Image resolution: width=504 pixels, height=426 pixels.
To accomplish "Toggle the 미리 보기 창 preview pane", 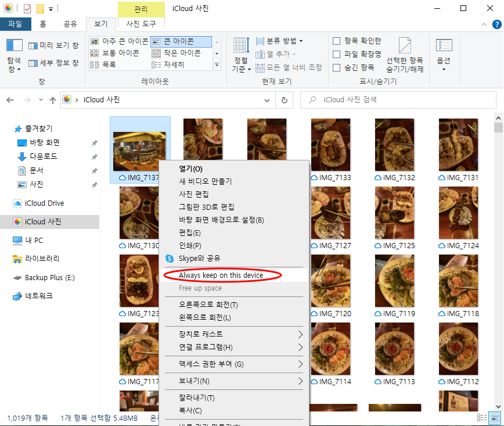I will click(x=53, y=46).
